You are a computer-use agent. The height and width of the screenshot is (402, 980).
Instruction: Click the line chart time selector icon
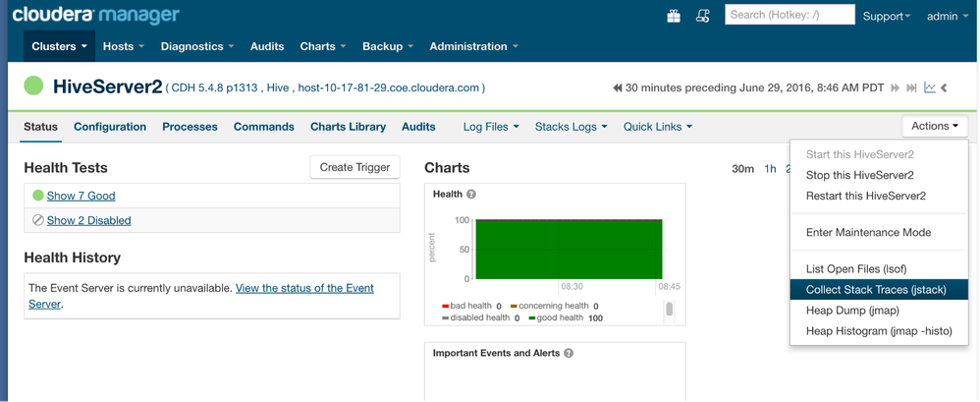pyautogui.click(x=930, y=88)
